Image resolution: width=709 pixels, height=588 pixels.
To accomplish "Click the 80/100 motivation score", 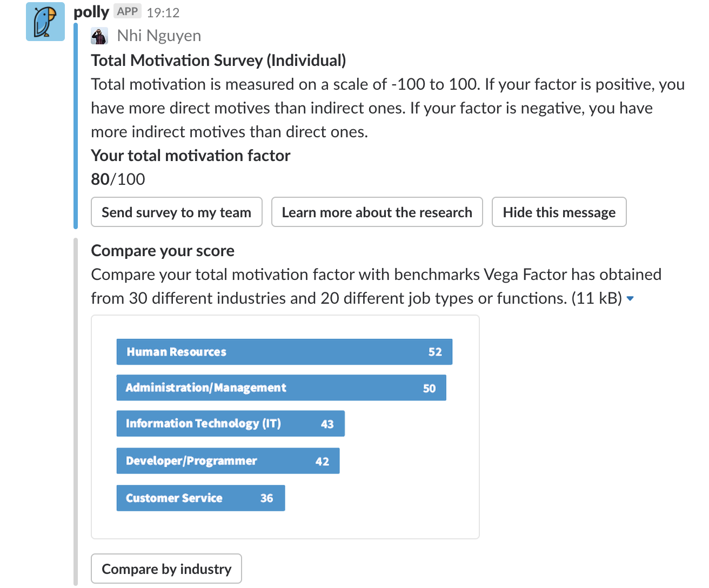I will (118, 179).
